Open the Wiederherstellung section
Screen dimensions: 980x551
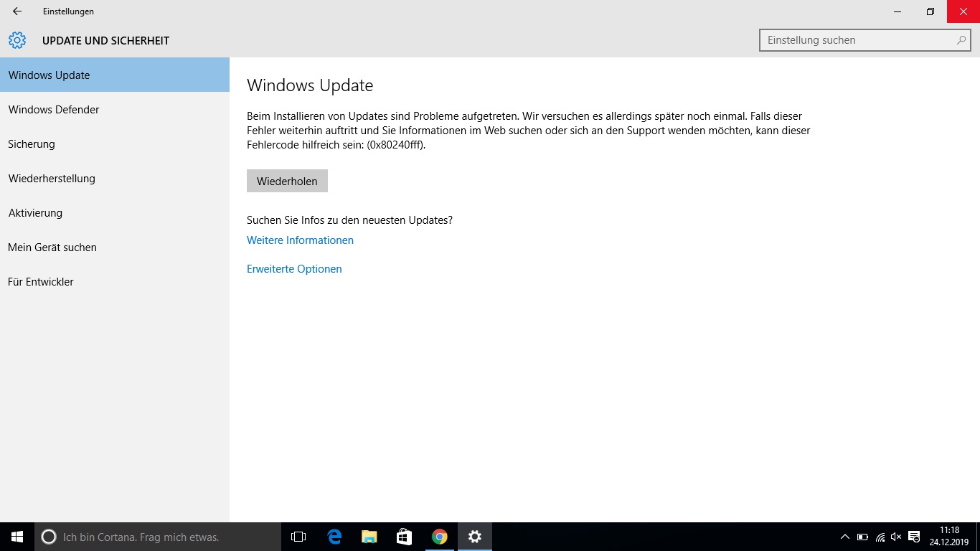tap(115, 178)
